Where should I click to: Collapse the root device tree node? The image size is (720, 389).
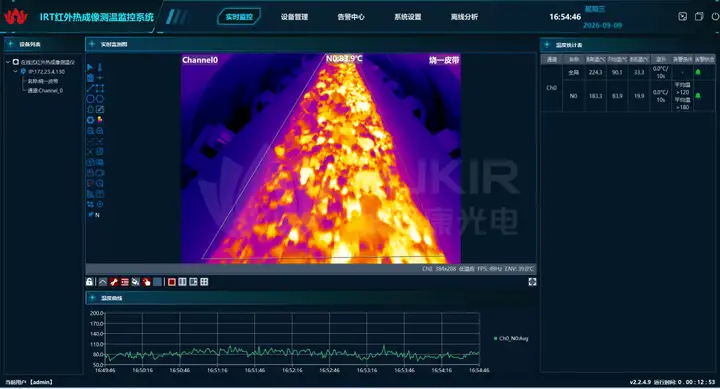8,62
